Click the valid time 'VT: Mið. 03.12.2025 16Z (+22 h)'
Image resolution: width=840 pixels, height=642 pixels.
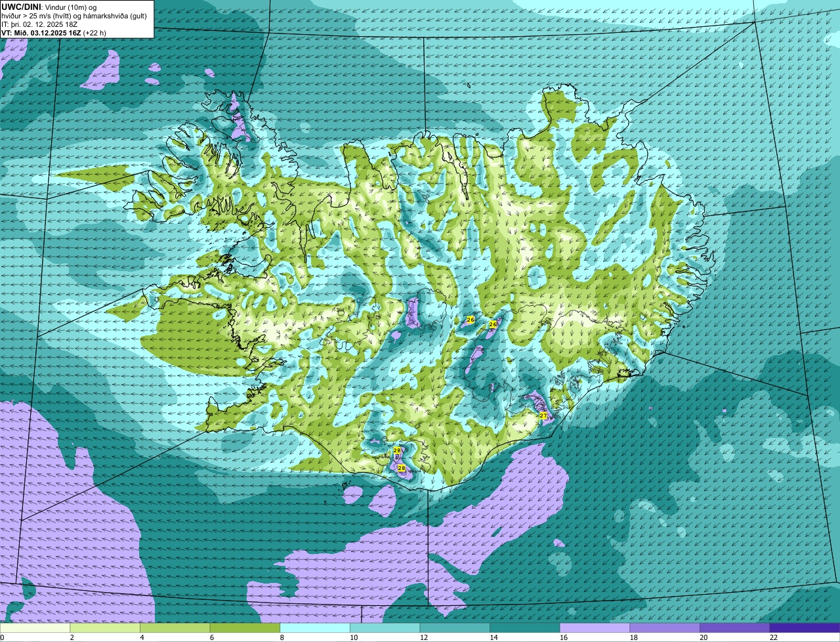(54, 32)
